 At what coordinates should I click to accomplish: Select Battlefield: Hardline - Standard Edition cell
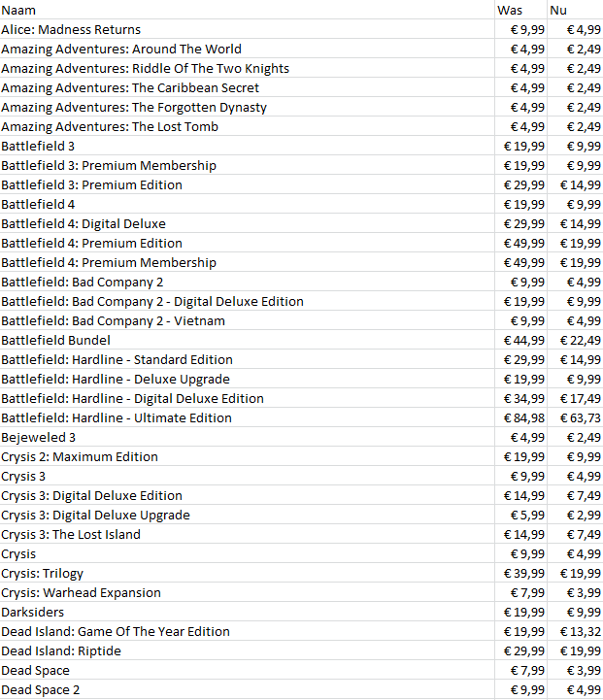coord(248,359)
